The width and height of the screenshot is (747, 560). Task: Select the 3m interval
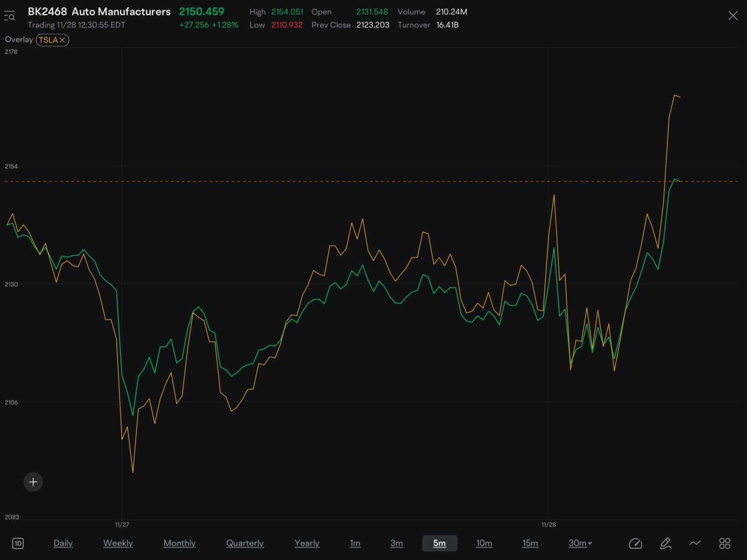click(396, 543)
